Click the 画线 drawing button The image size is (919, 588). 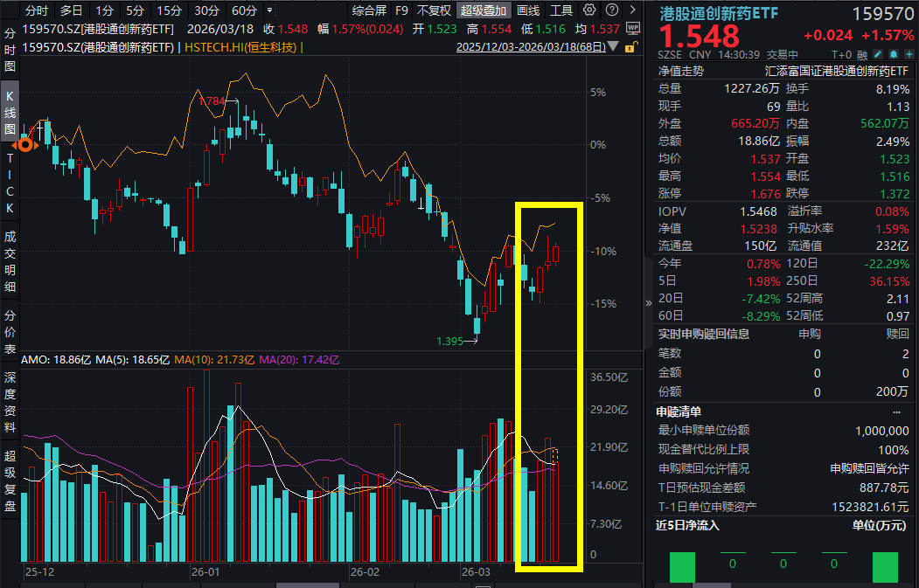(x=528, y=10)
